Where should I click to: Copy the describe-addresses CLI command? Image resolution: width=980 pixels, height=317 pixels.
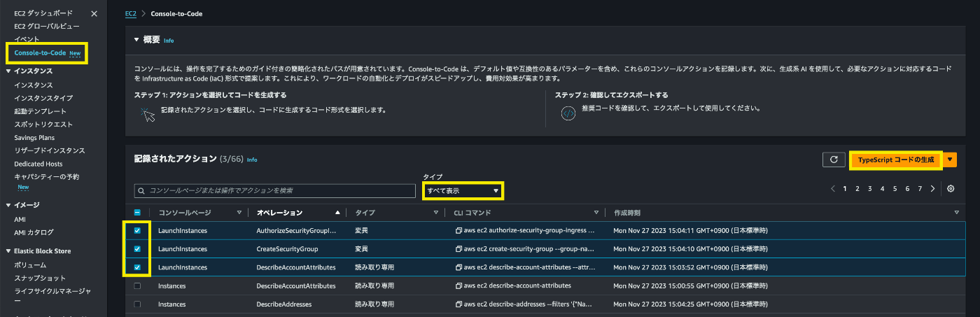click(458, 304)
